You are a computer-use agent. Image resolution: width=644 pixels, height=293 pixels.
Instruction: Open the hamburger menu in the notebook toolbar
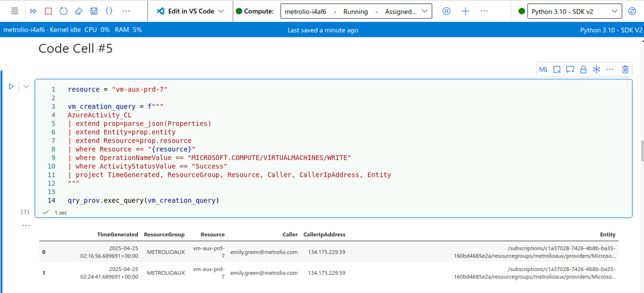(14, 11)
